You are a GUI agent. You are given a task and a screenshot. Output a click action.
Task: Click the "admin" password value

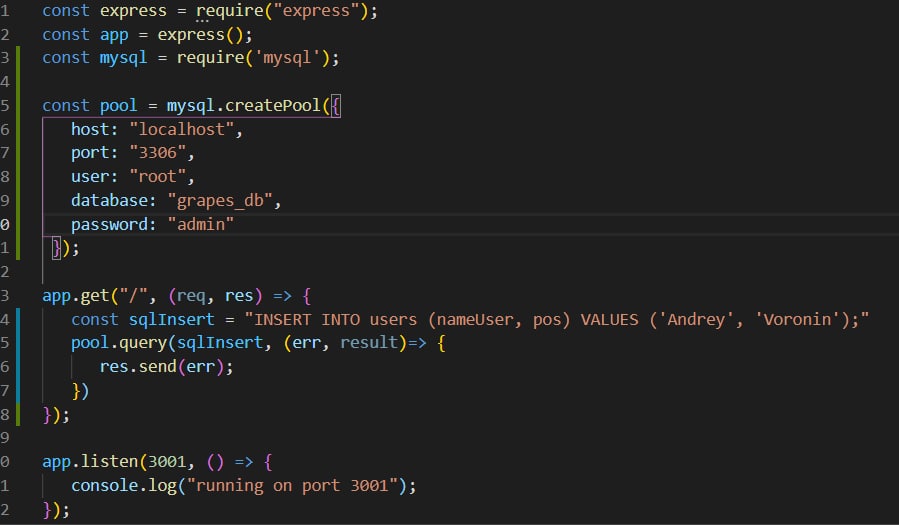(201, 224)
